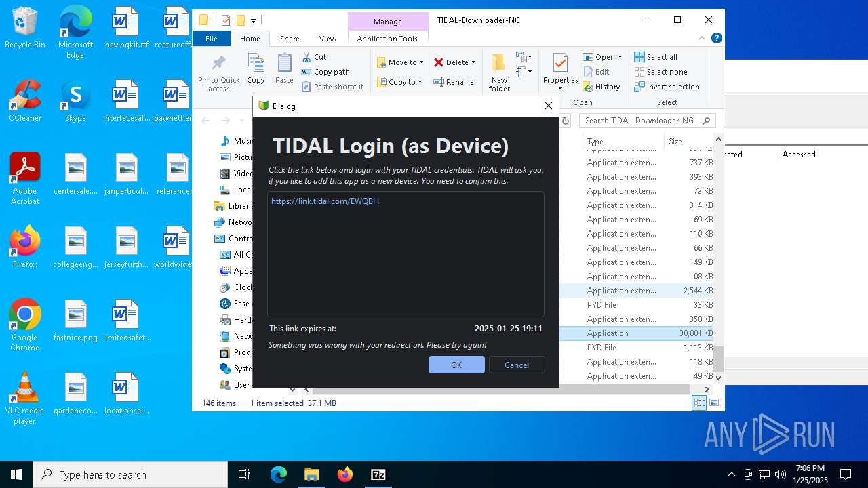868x488 pixels.
Task: Expand the Open dropdown in ribbon
Action: pos(619,57)
